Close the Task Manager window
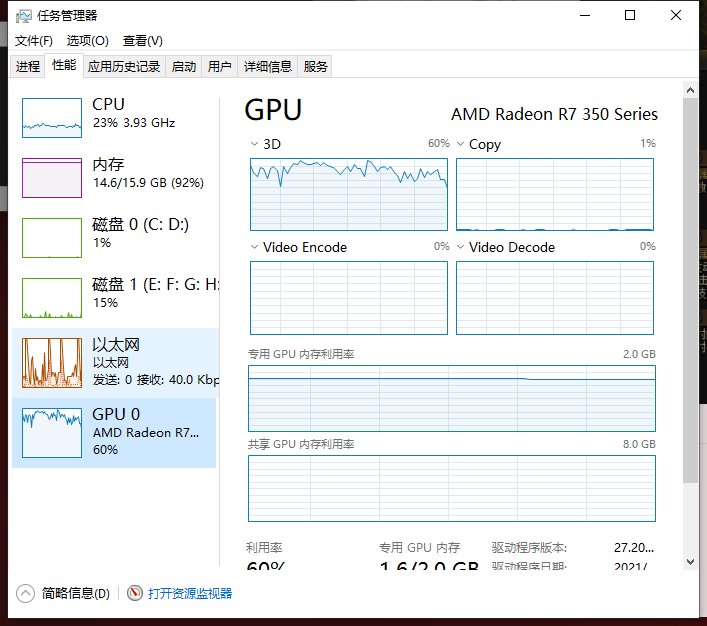 [675, 15]
